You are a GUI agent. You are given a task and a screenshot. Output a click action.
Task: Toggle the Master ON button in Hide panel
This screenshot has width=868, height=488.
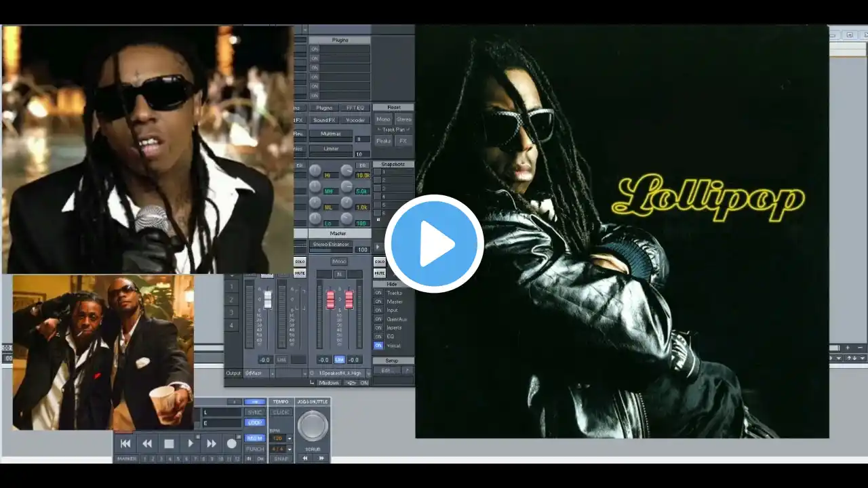click(x=378, y=302)
